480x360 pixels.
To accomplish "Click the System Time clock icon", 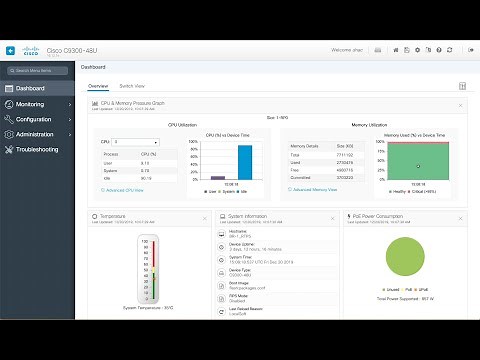I will pyautogui.click(x=222, y=260).
